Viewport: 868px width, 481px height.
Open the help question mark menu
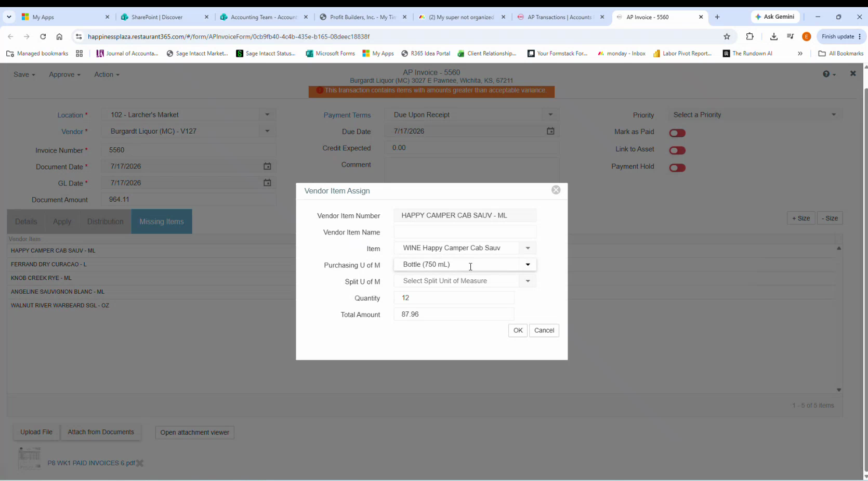828,74
